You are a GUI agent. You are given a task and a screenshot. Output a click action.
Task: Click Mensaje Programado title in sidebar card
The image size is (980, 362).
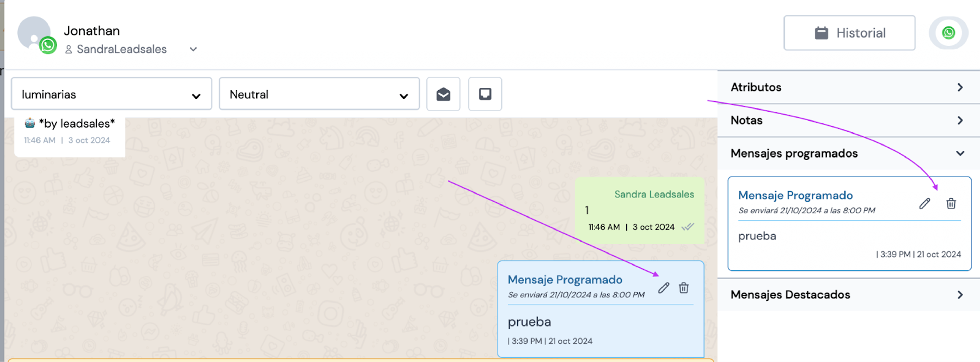click(795, 195)
